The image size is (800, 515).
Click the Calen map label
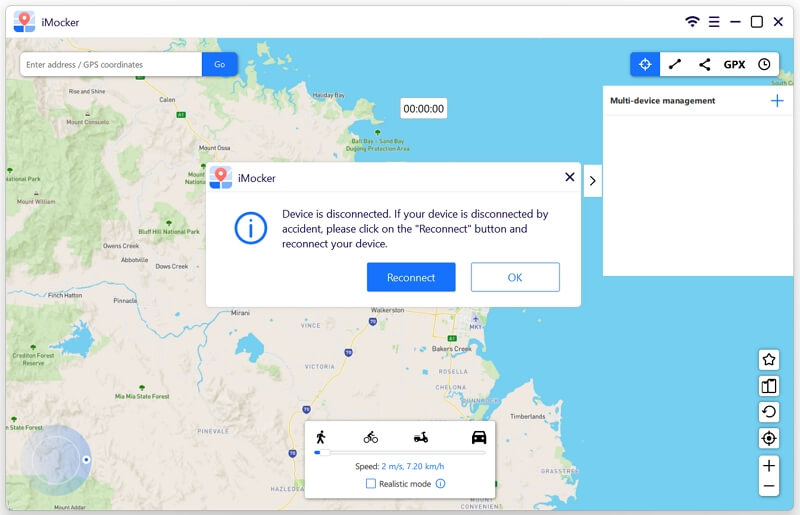point(167,100)
